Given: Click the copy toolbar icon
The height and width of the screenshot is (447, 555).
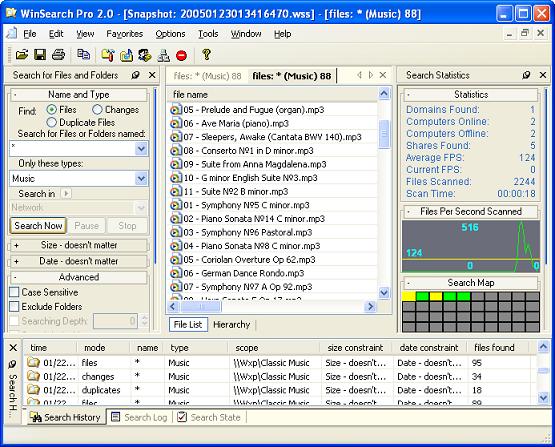Looking at the screenshot, I should pyautogui.click(x=84, y=55).
